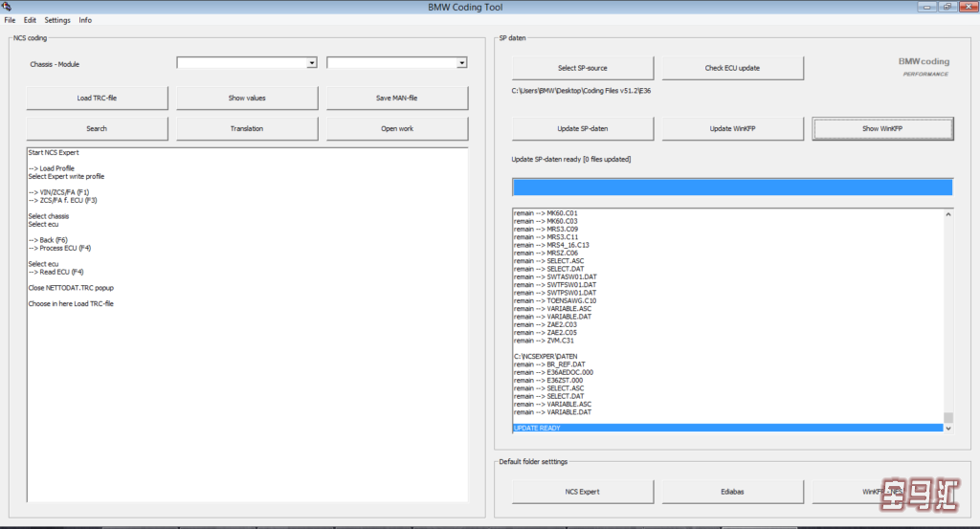Click the Check ECU update button
980x529 pixels.
[732, 68]
